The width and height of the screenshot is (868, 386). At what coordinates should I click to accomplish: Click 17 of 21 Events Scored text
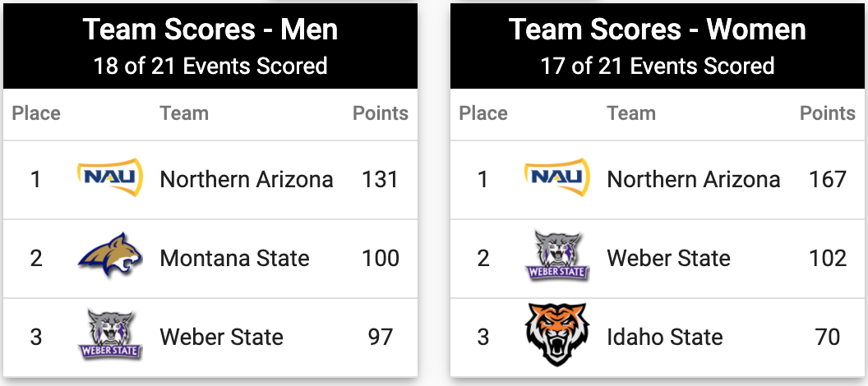(658, 66)
